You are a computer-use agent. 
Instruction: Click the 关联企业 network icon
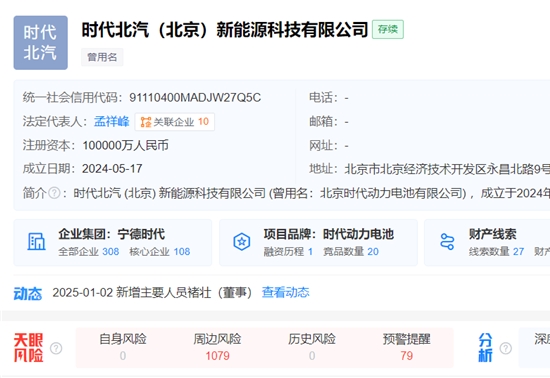146,122
